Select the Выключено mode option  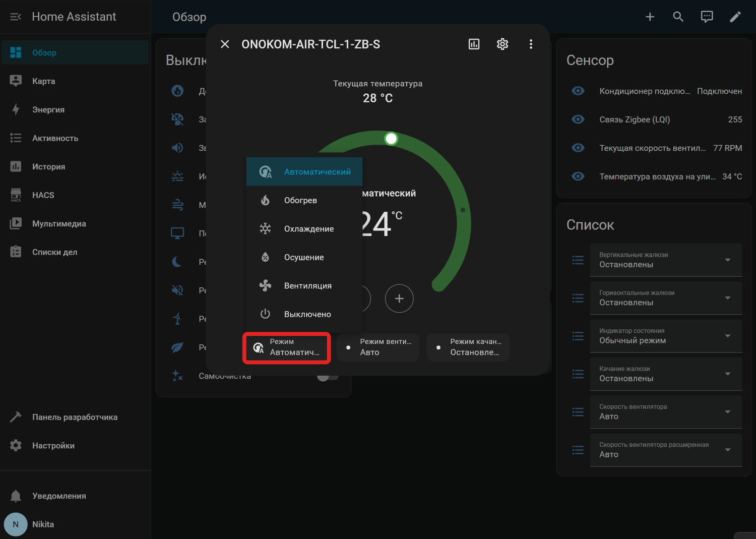click(x=304, y=314)
